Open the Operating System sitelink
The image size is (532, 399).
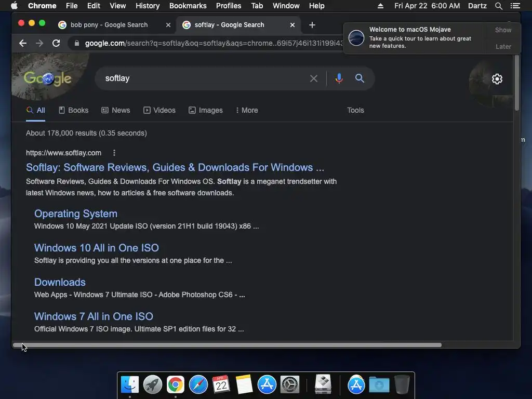[x=76, y=214]
